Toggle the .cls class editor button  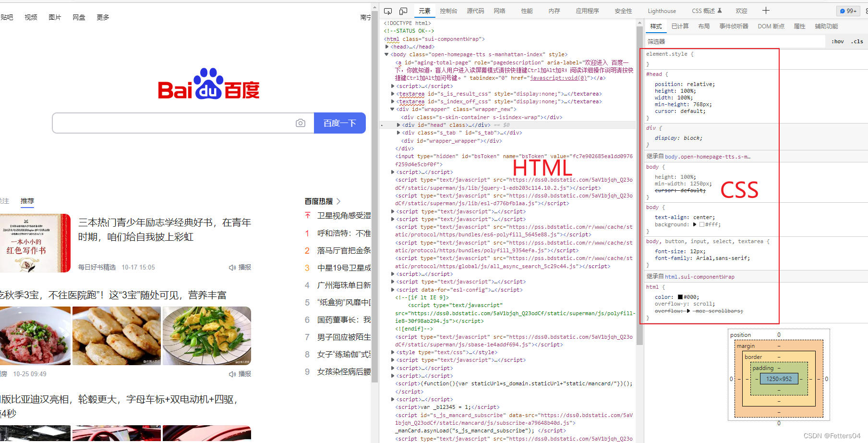point(857,41)
